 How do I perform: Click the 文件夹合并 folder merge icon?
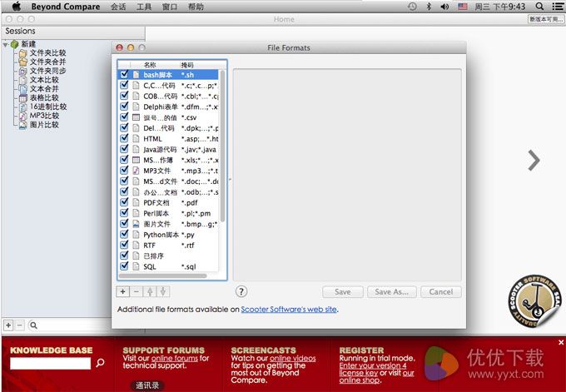(23, 62)
